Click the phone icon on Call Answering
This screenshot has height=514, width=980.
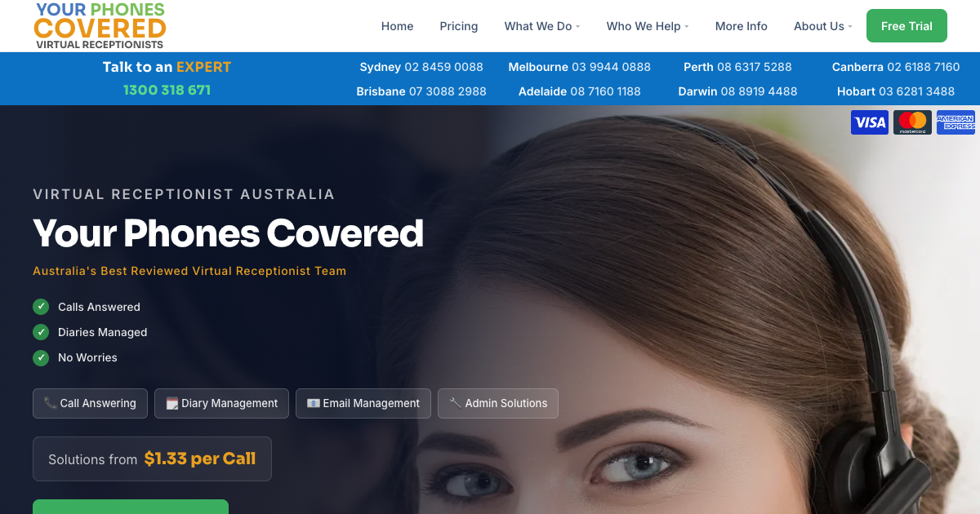(x=51, y=403)
